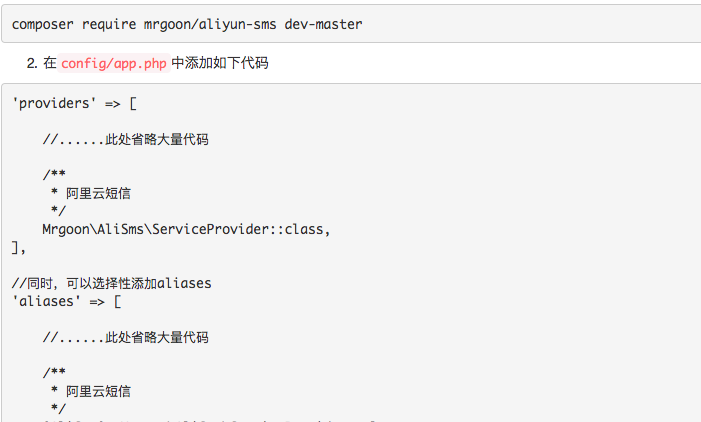Click the 'providers' => [ line

click(x=74, y=104)
